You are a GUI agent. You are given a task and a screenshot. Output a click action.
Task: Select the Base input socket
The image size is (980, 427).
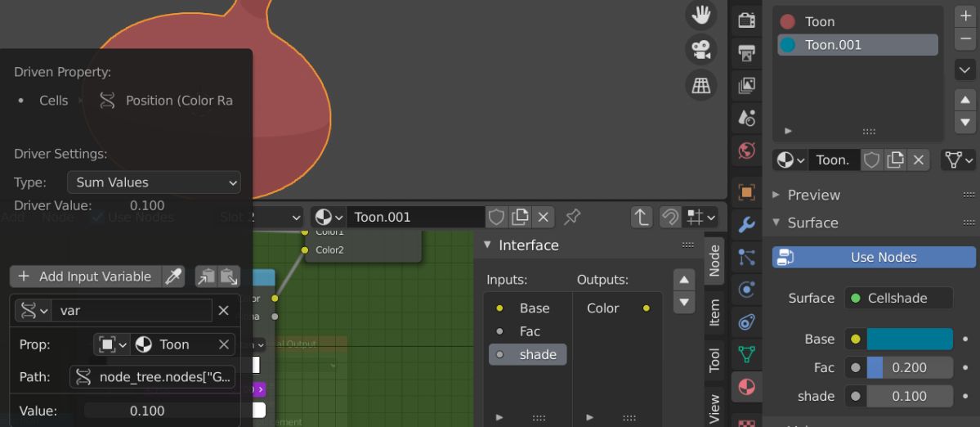(527, 308)
